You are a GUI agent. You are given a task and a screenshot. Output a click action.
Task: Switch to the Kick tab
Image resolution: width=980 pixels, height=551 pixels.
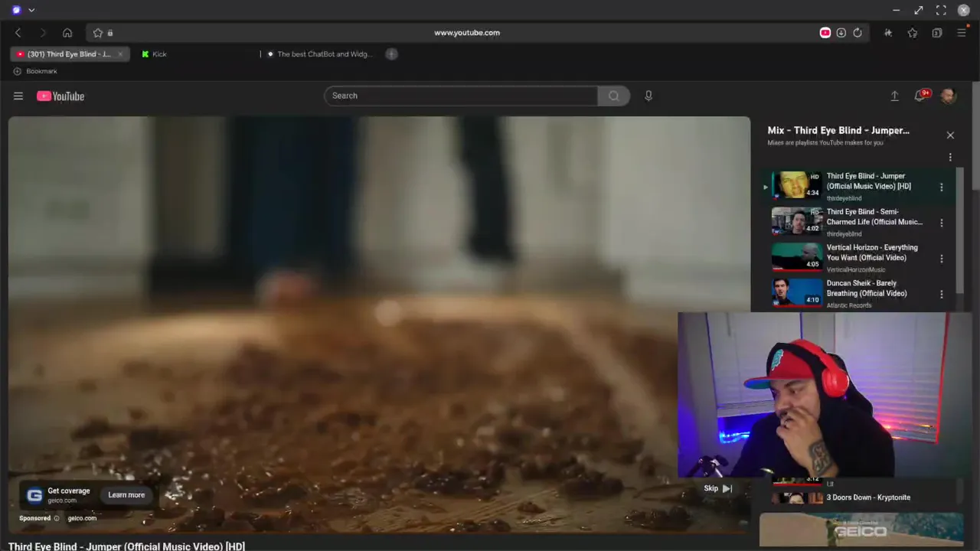[159, 54]
